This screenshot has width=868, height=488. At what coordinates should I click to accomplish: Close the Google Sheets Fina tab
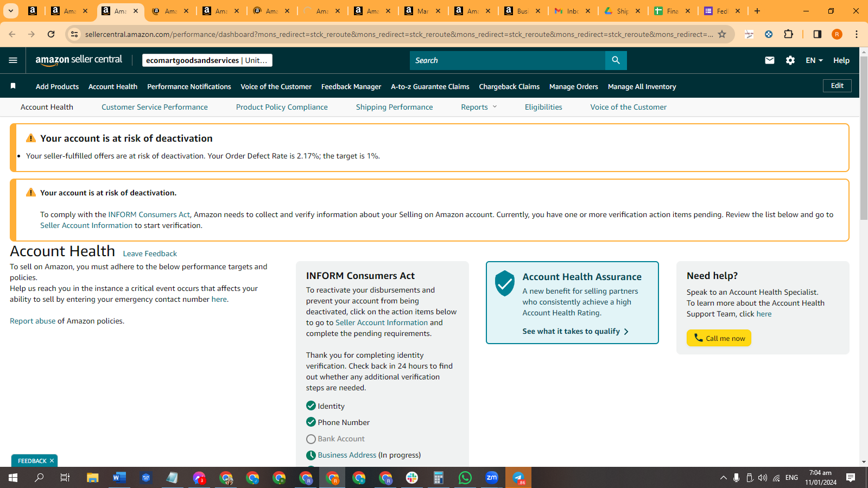coord(688,11)
